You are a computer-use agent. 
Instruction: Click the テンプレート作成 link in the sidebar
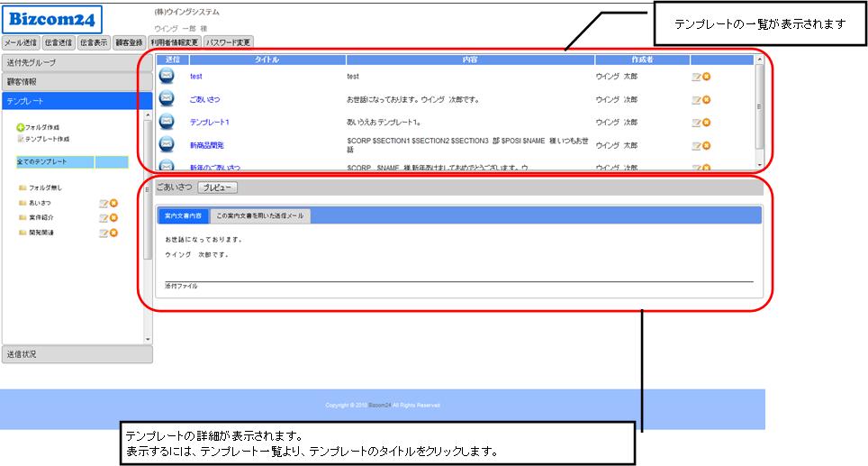(x=47, y=139)
